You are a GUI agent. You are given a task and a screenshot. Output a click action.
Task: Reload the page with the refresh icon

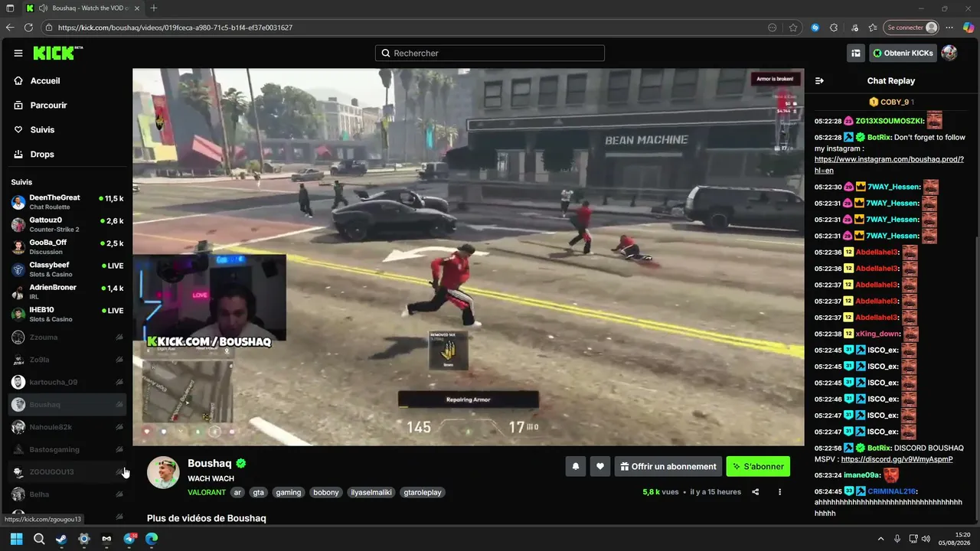[28, 28]
